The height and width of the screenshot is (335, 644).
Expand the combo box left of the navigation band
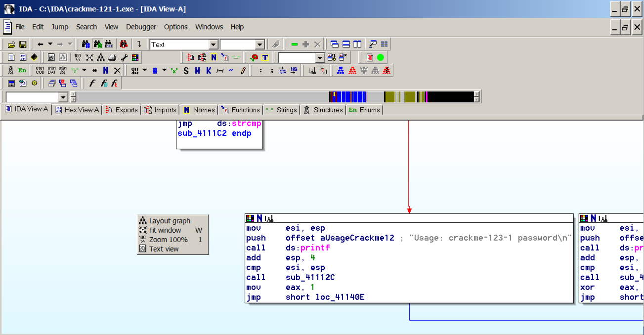tap(63, 97)
